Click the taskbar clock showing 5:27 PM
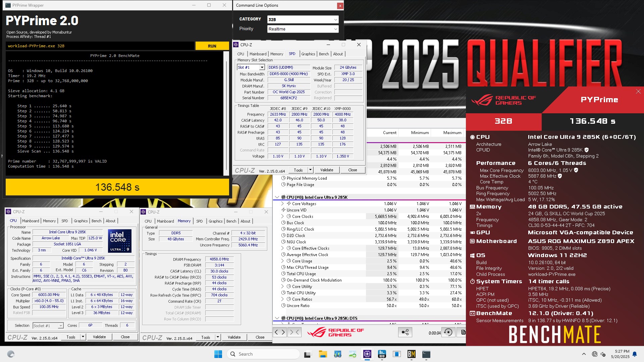Screen dimensions: 644x362 [x=620, y=354]
